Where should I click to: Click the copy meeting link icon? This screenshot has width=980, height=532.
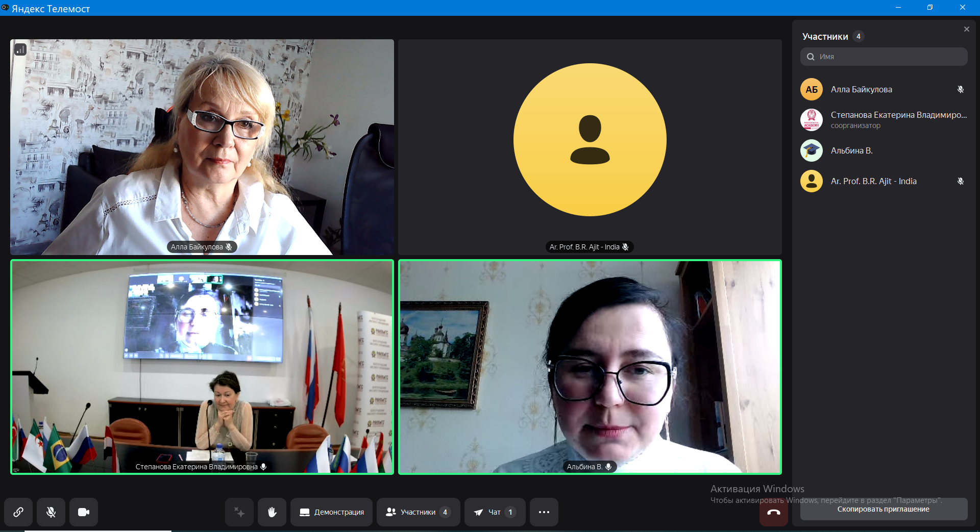(x=18, y=512)
